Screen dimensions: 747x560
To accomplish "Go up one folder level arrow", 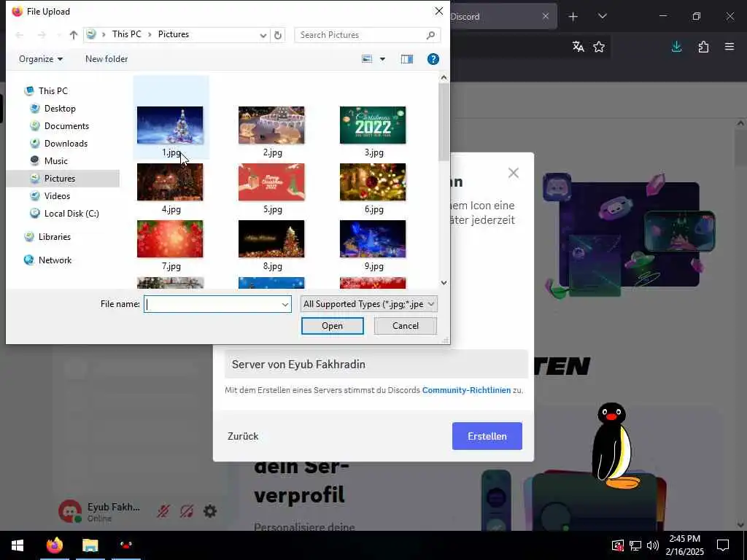I will [74, 35].
